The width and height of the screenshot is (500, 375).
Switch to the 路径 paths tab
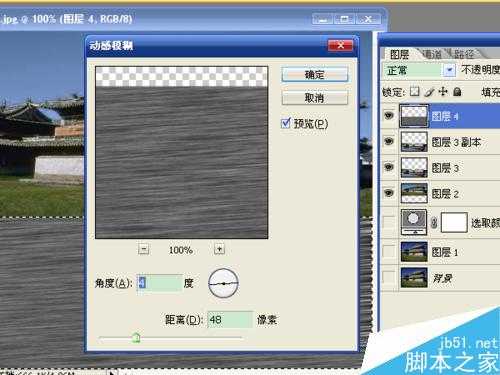(464, 54)
